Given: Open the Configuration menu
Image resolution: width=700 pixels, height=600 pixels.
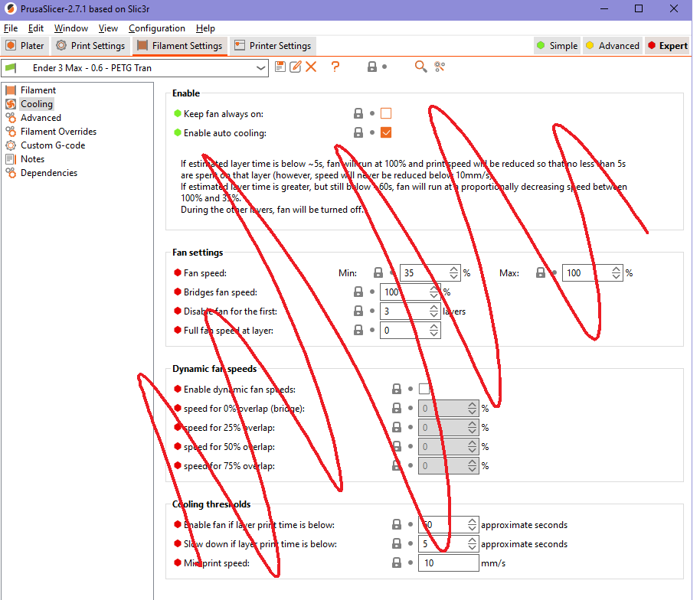Looking at the screenshot, I should pyautogui.click(x=156, y=28).
